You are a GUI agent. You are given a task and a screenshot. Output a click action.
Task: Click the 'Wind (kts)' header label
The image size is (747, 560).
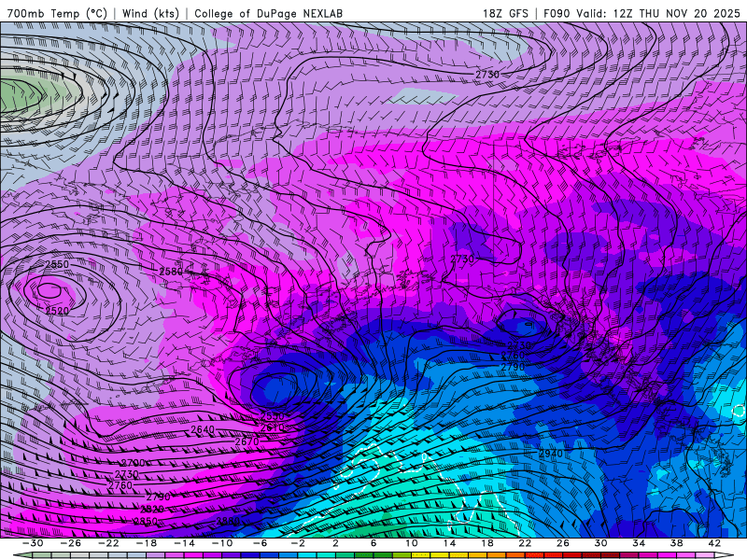pyautogui.click(x=150, y=13)
